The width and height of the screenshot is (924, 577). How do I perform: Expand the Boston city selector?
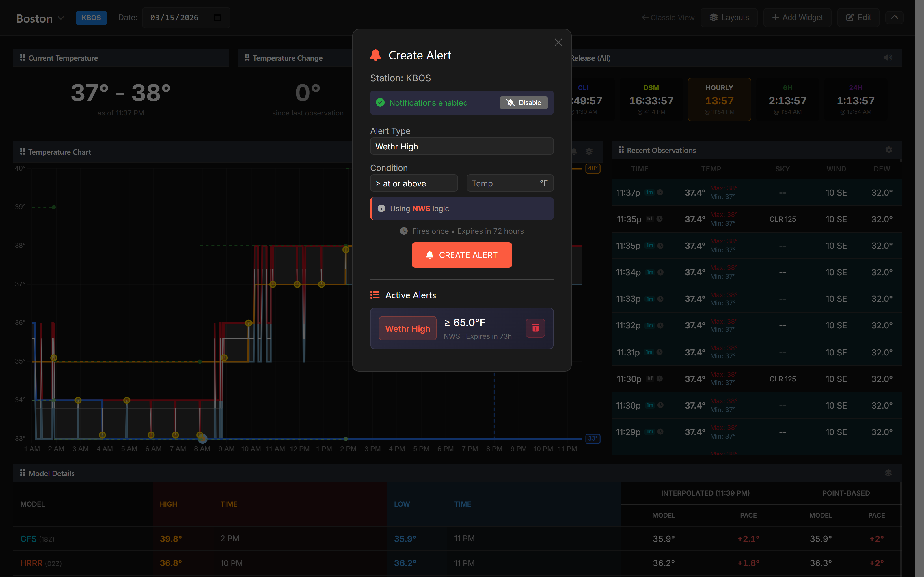click(40, 18)
